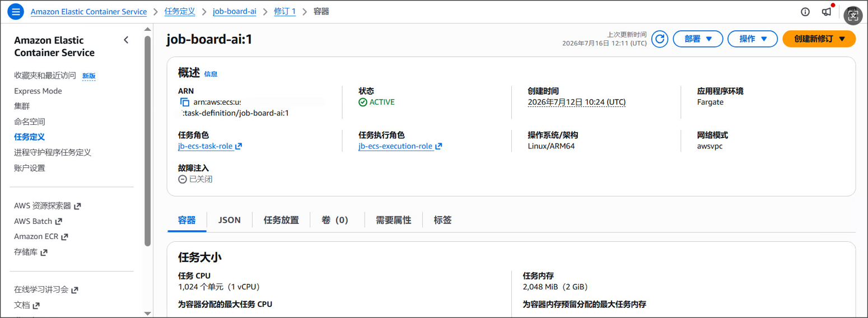Viewport: 868px width, 318px height.
Task: Open job-board-ai breadcrumb link
Action: pos(235,11)
